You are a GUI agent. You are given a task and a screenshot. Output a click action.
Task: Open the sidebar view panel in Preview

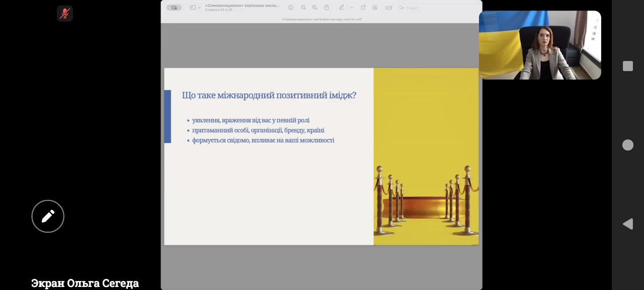click(193, 8)
